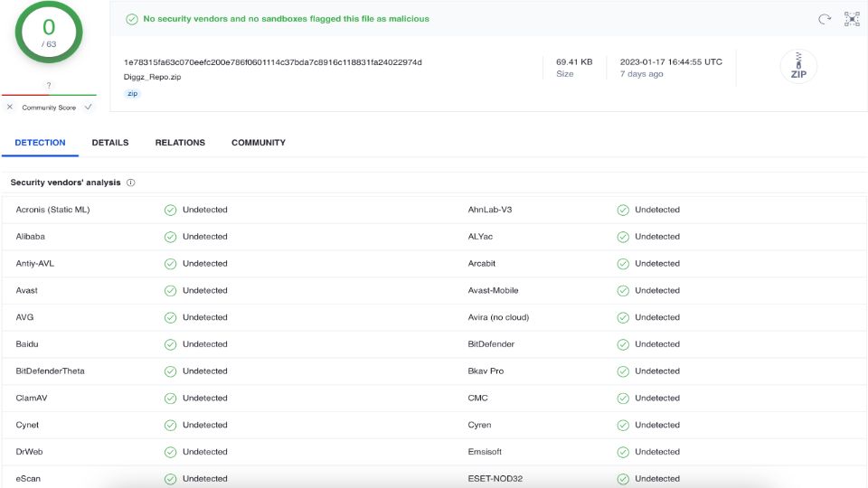Click the Cyren undetected check icon

(x=623, y=426)
